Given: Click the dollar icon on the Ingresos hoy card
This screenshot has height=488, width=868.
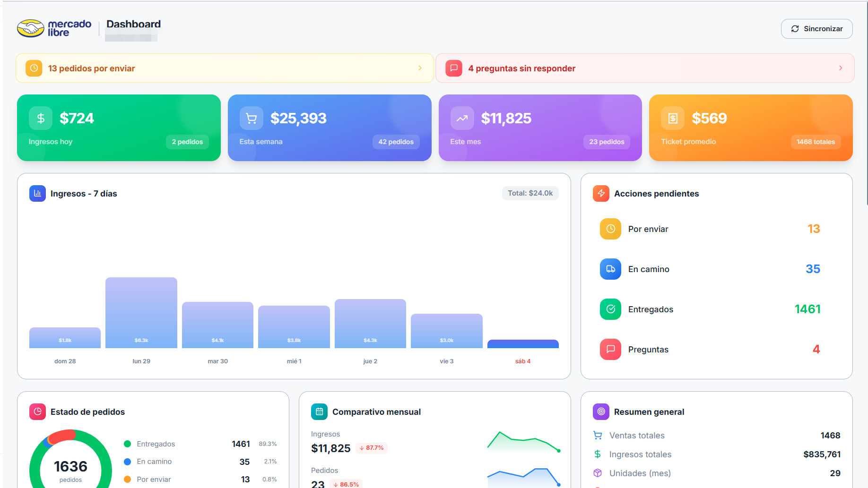Looking at the screenshot, I should pos(41,118).
